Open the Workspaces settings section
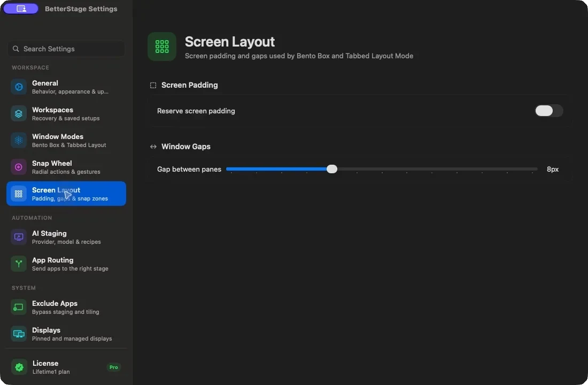Screen dimensions: 588x385 coord(66,114)
